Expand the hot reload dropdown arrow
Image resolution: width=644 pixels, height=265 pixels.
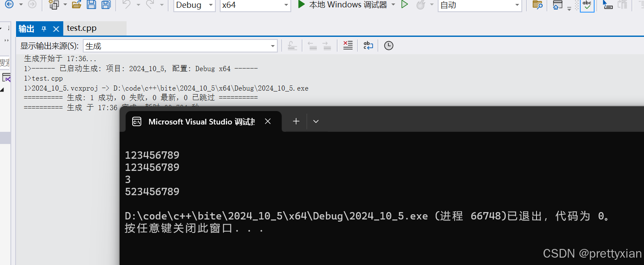432,5
